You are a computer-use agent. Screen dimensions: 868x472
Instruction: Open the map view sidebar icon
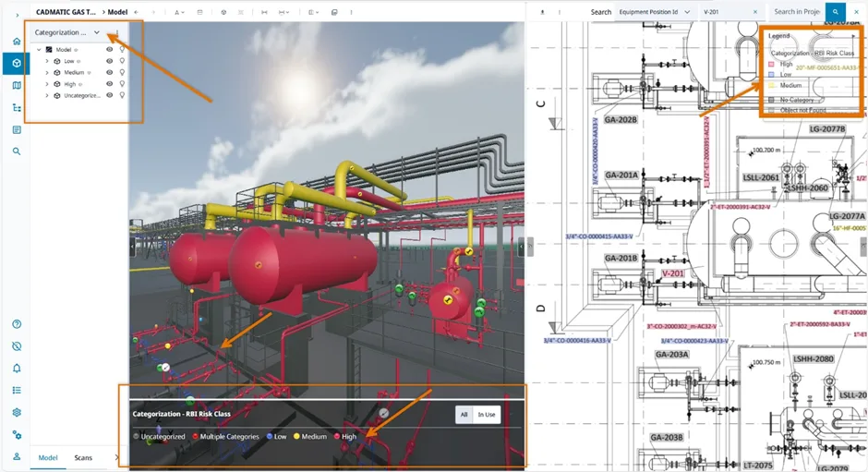[17, 86]
